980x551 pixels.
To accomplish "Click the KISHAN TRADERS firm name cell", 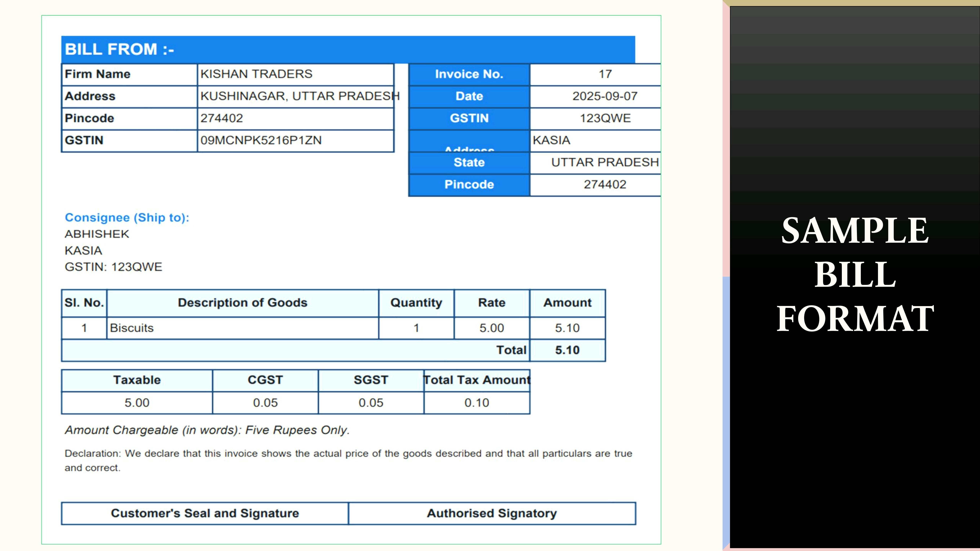I will pos(295,74).
